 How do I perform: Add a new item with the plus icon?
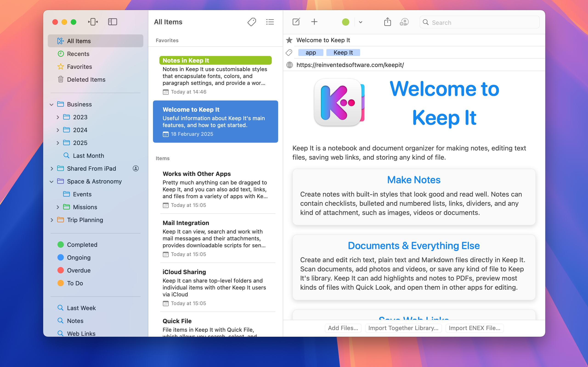tap(314, 22)
